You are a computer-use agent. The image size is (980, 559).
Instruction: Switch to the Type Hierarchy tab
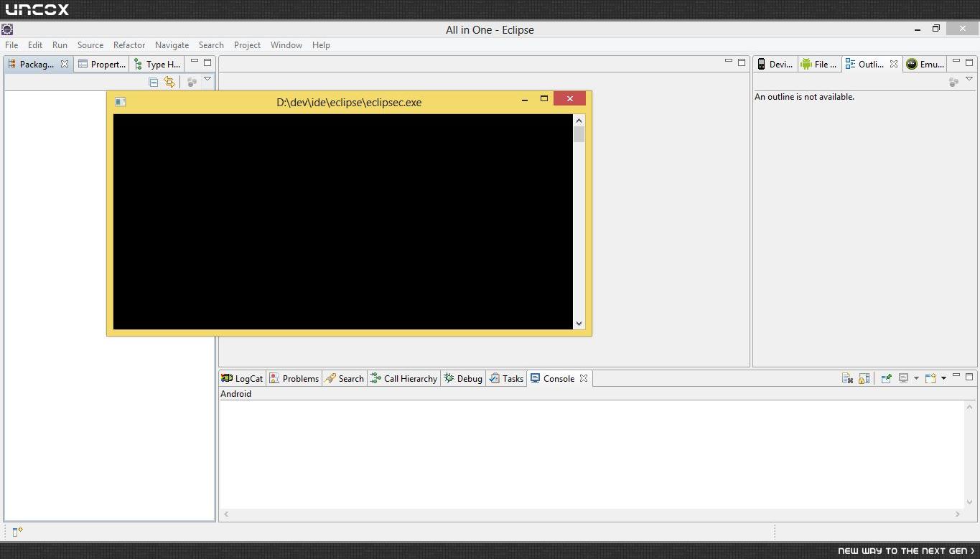click(x=157, y=64)
